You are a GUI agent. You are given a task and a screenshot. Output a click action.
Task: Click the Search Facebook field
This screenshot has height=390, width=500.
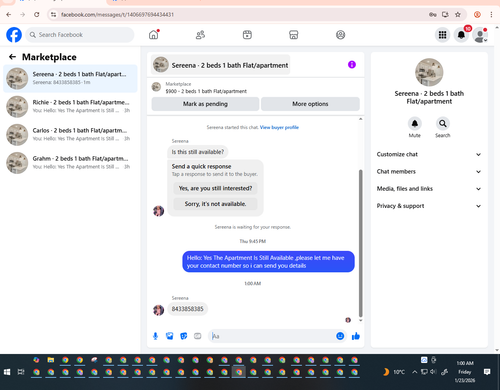tap(80, 35)
